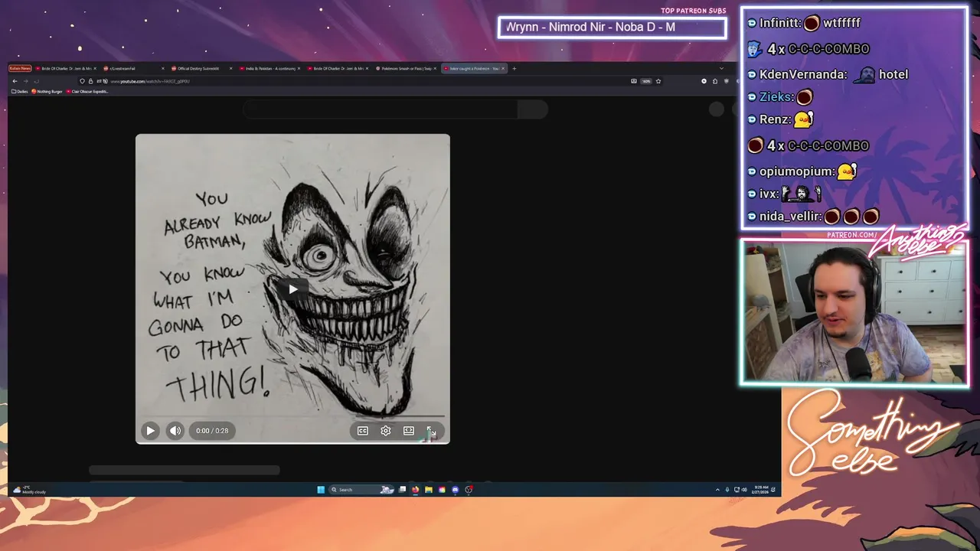Screen dimensions: 980x551
Task: Click the white round extension icon in the toolbar
Action: click(x=704, y=81)
